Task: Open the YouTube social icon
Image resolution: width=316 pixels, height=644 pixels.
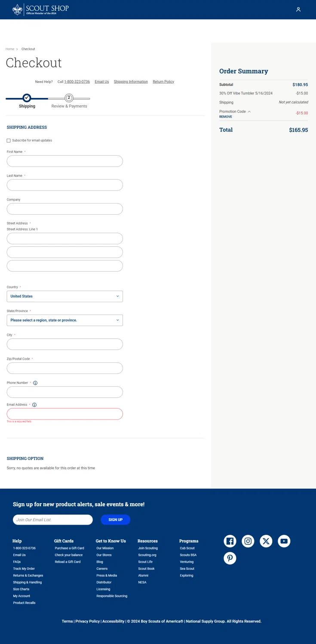Action: point(284,541)
